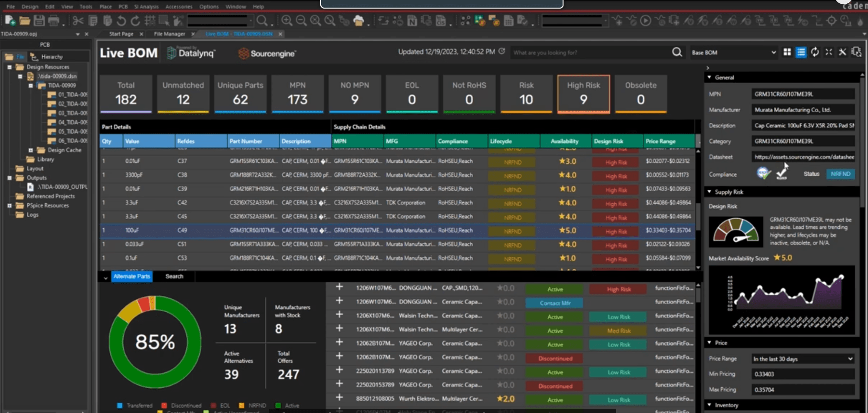Open the Base BOM dropdown

(734, 53)
